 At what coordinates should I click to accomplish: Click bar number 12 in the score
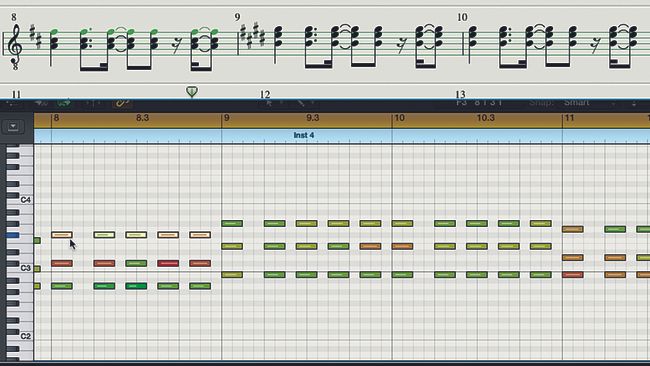[265, 95]
